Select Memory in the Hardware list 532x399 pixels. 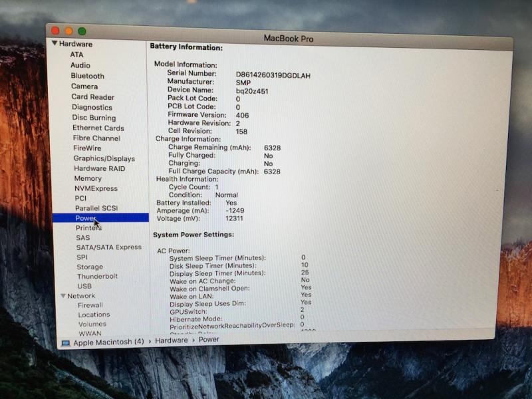88,178
